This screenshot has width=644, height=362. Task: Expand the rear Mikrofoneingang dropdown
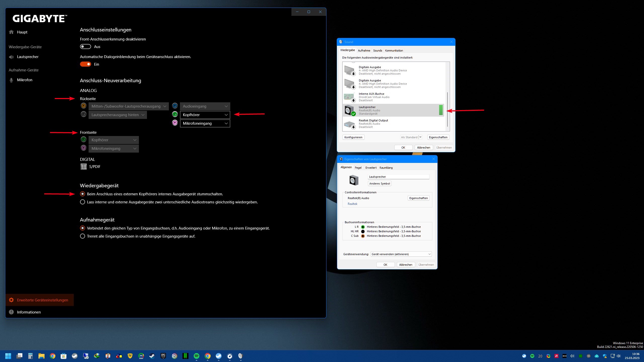pyautogui.click(x=205, y=123)
